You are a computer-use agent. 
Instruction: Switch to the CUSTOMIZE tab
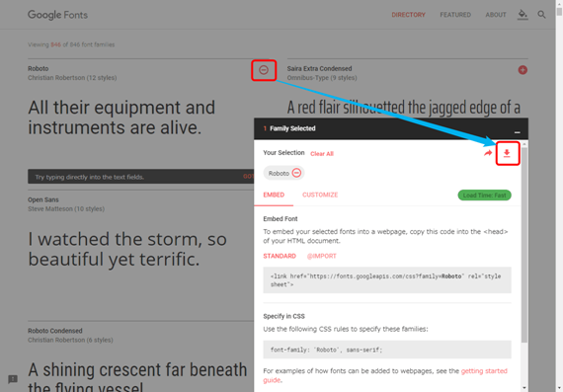(320, 195)
